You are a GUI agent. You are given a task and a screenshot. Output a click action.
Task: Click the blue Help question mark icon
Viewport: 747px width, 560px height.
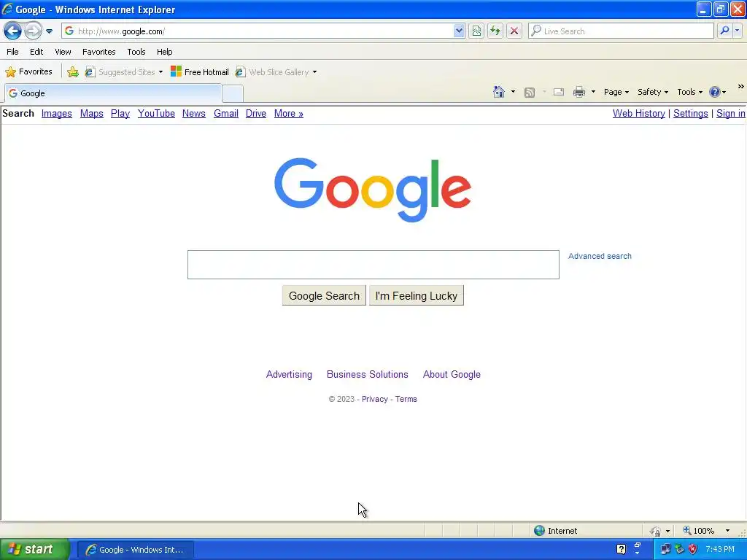tap(715, 92)
